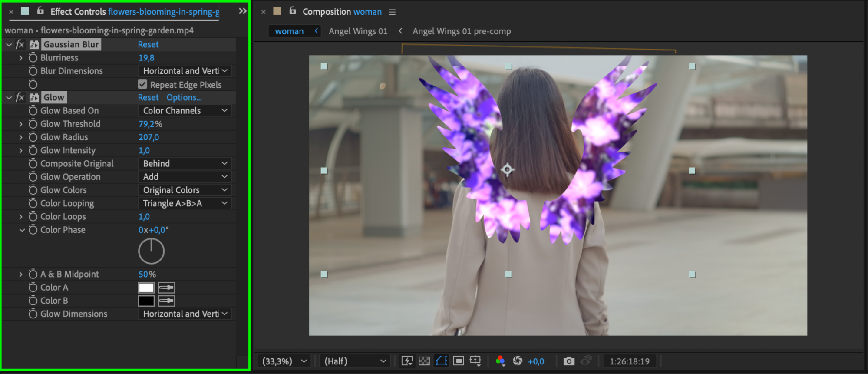
Task: Toggle the Glow effect fx switch
Action: click(20, 97)
